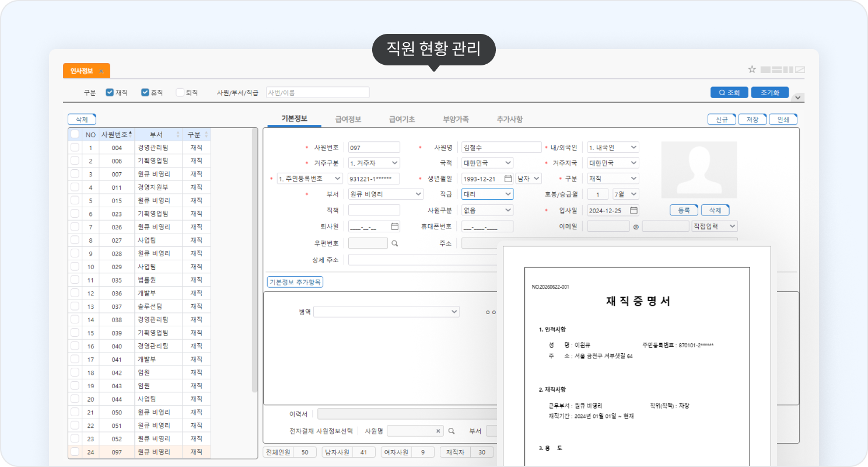Toggle the select-all header checkbox
The height and width of the screenshot is (467, 868).
click(75, 134)
